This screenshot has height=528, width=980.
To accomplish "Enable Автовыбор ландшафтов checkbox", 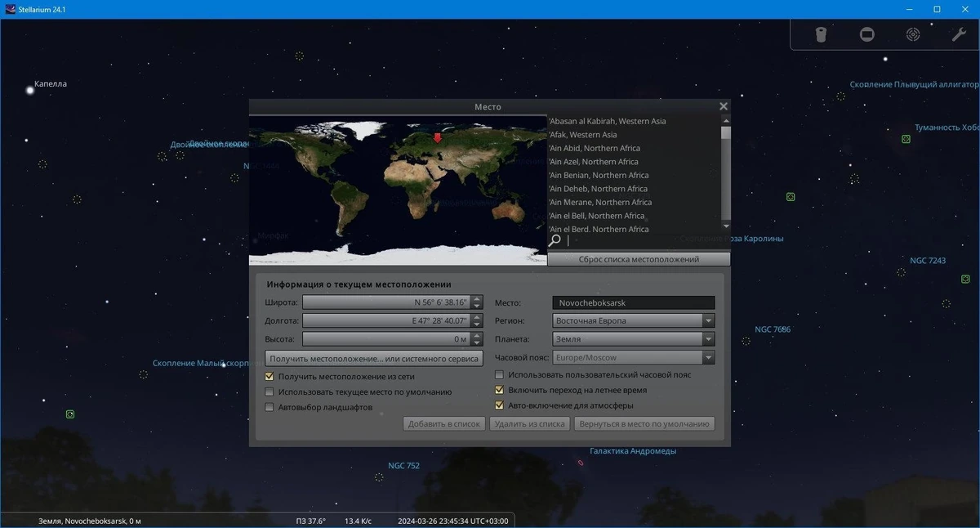I will (269, 407).
